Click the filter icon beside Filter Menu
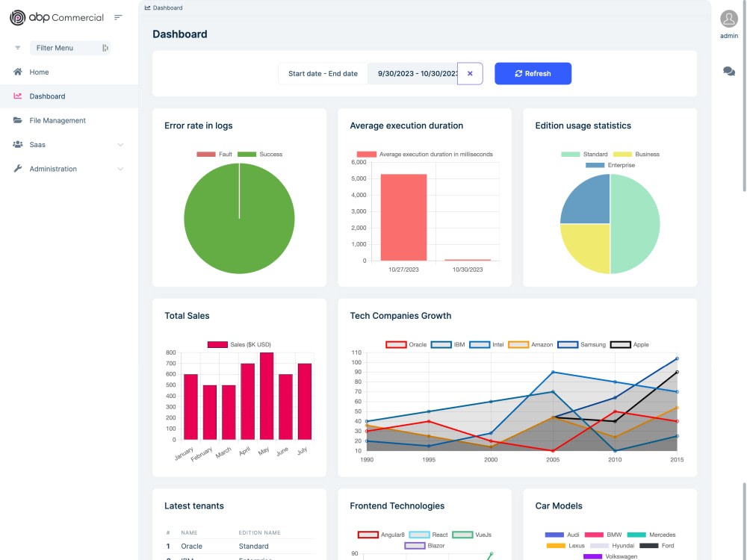 (18, 48)
